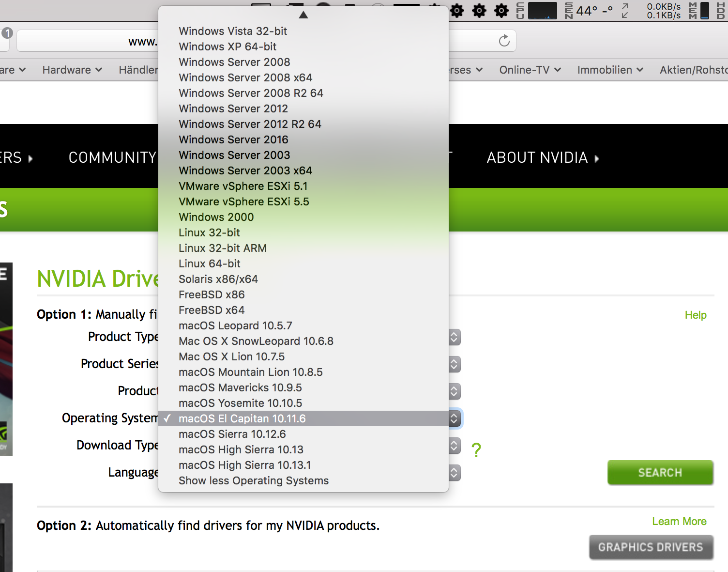Choose VMware vSphere ESXi 5.1
728x572 pixels.
point(303,186)
